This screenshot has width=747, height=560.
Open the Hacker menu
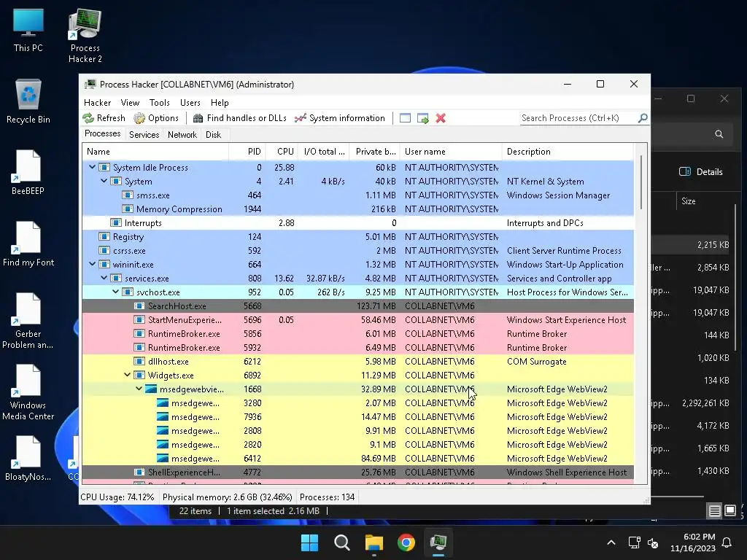tap(97, 102)
